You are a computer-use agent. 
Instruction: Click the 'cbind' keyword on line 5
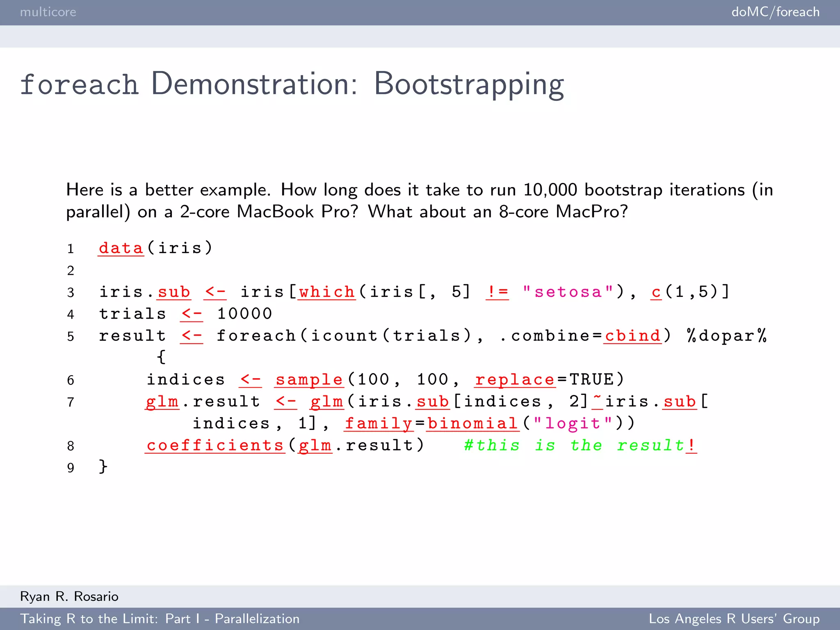pos(632,336)
